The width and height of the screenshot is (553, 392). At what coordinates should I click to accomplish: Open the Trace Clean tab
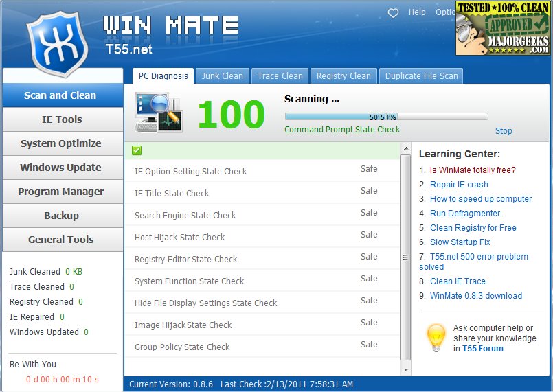click(280, 76)
